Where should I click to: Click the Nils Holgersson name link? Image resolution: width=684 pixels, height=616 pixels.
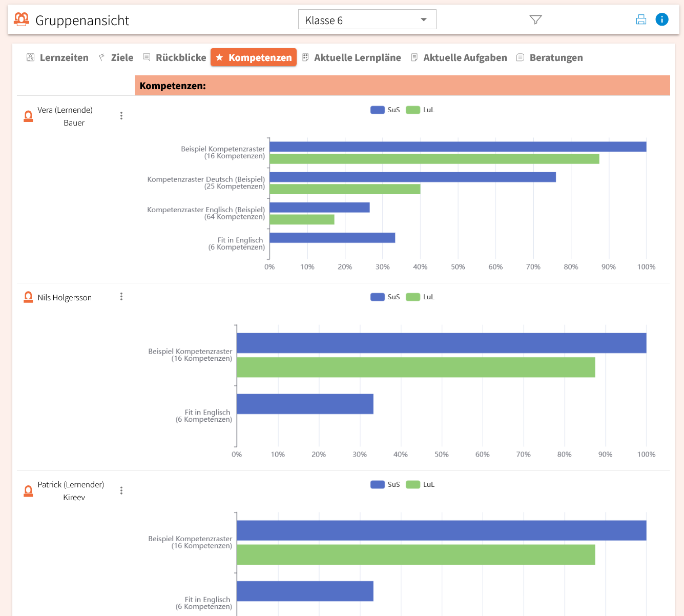(65, 297)
